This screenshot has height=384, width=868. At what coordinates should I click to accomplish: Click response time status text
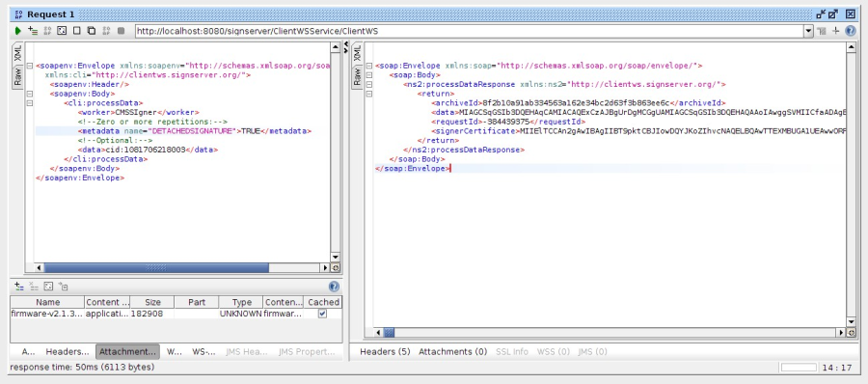(82, 368)
